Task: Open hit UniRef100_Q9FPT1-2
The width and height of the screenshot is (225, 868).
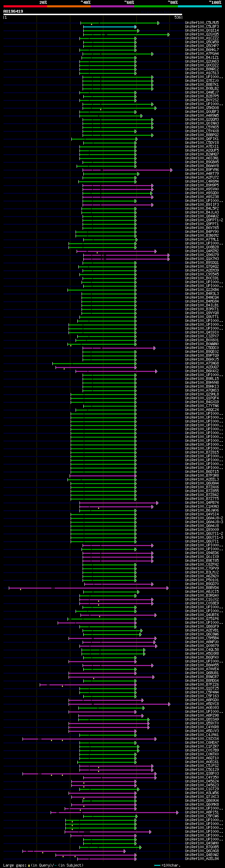Action: 204,220
